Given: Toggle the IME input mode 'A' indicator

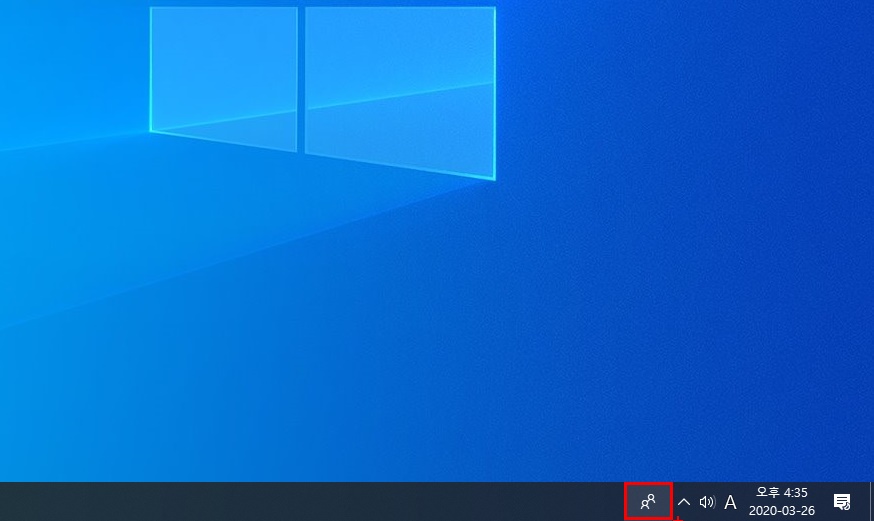Looking at the screenshot, I should coord(730,502).
